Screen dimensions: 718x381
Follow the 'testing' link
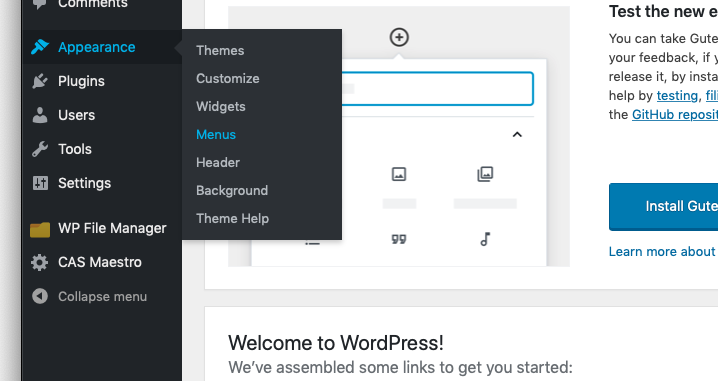[x=677, y=96]
